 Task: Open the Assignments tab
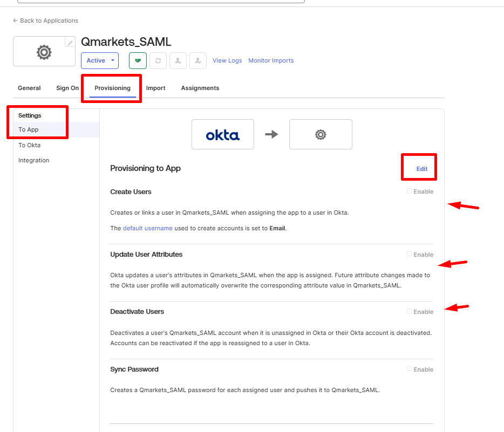[x=200, y=88]
